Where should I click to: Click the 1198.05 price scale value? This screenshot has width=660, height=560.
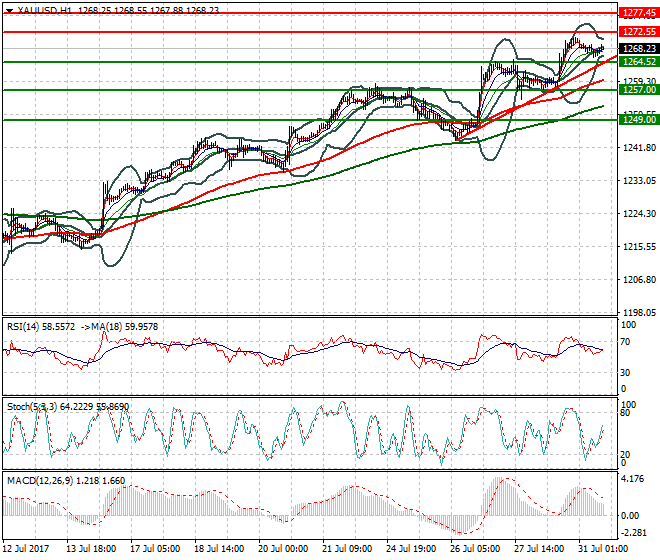tap(639, 312)
